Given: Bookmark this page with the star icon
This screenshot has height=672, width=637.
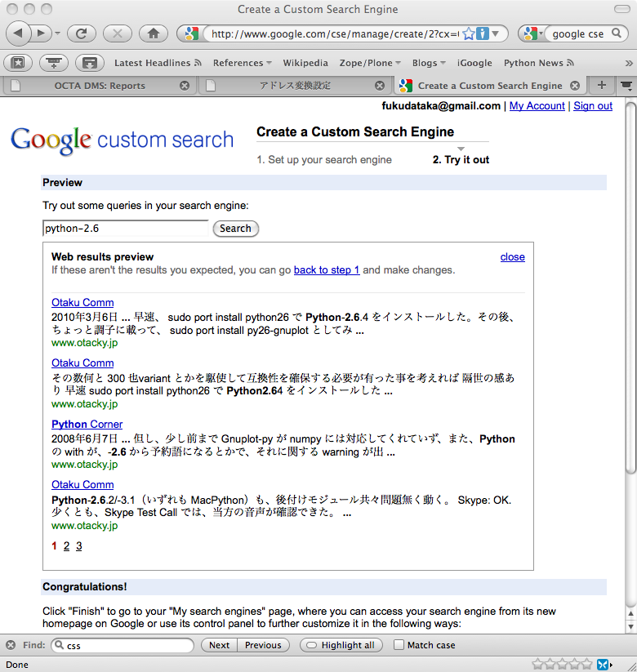Looking at the screenshot, I should point(469,33).
